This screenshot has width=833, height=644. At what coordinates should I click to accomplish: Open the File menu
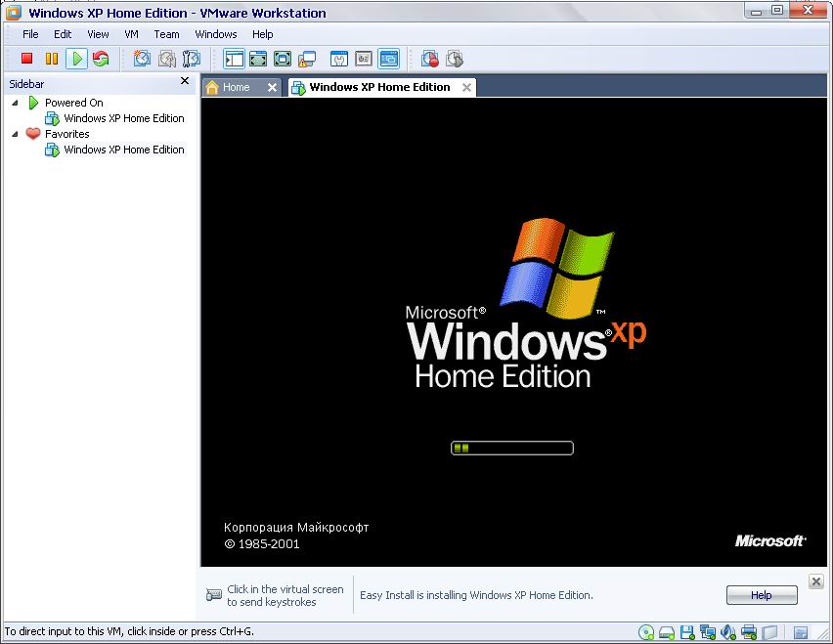coord(30,34)
